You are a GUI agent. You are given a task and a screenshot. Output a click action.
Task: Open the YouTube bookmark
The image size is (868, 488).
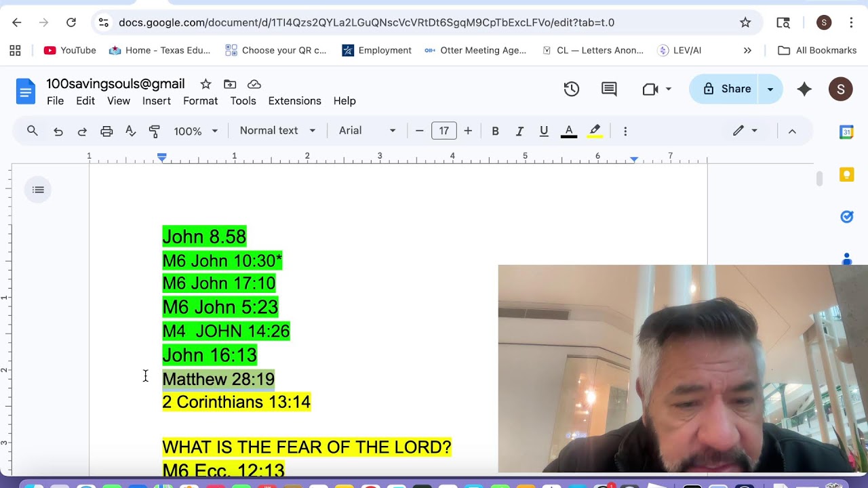[70, 50]
